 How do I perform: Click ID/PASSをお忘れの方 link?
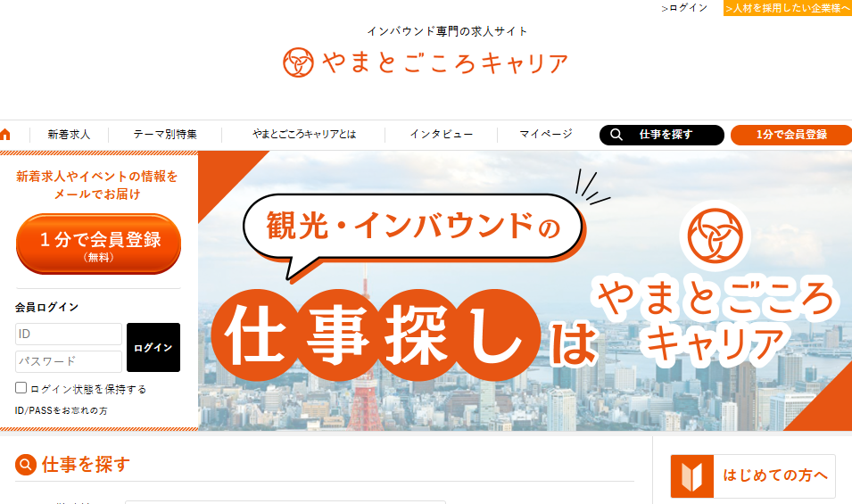pyautogui.click(x=61, y=410)
